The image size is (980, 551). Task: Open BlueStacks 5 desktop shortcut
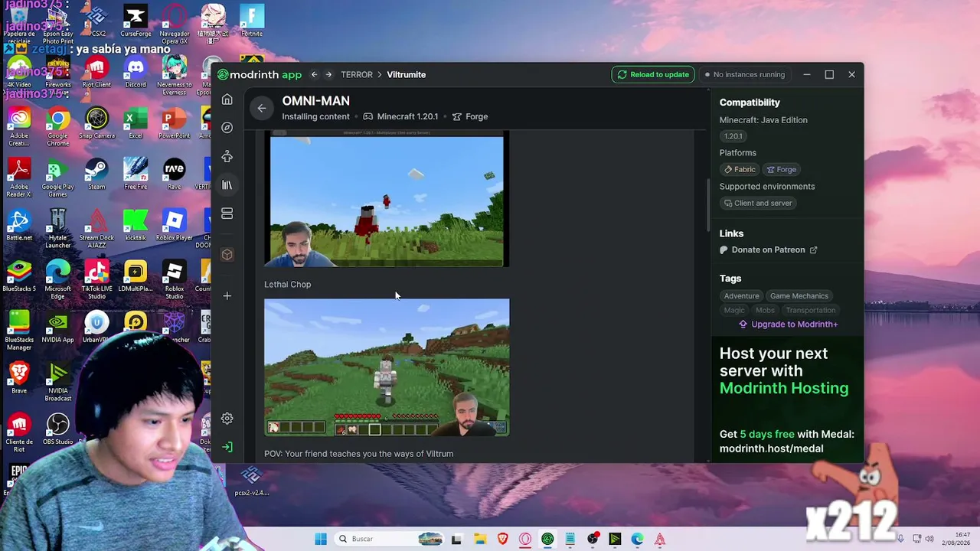[x=19, y=277]
